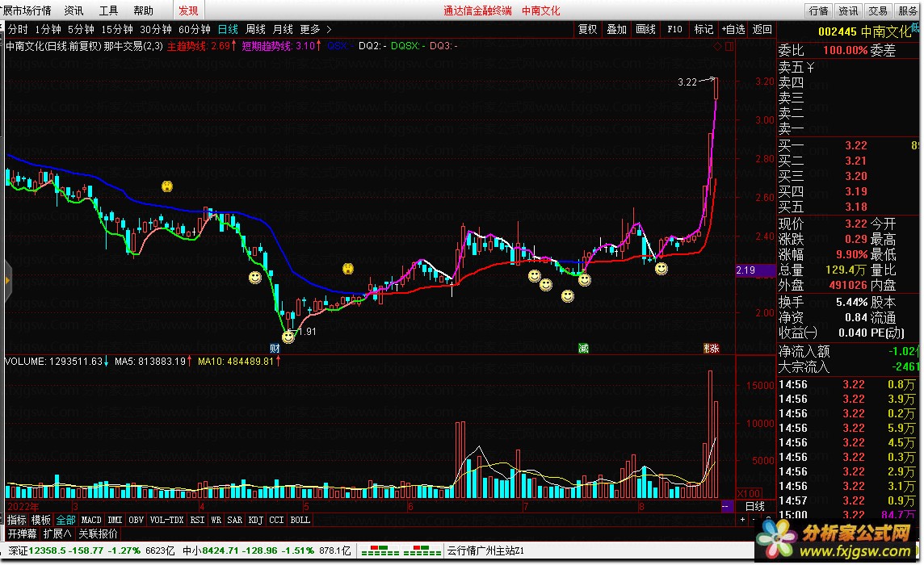Click the blue 财 marker below the chart
Image resolution: width=924 pixels, height=565 pixels.
275,348
